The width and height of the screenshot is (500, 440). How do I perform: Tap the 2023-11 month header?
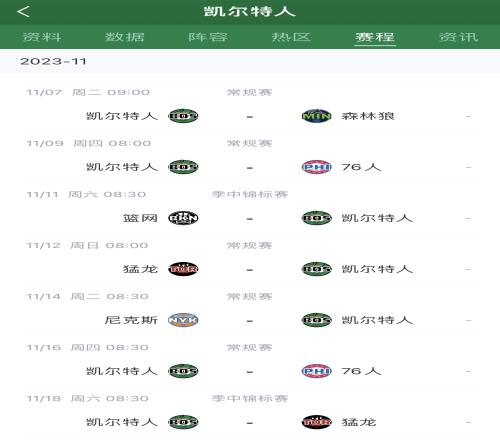(x=53, y=61)
